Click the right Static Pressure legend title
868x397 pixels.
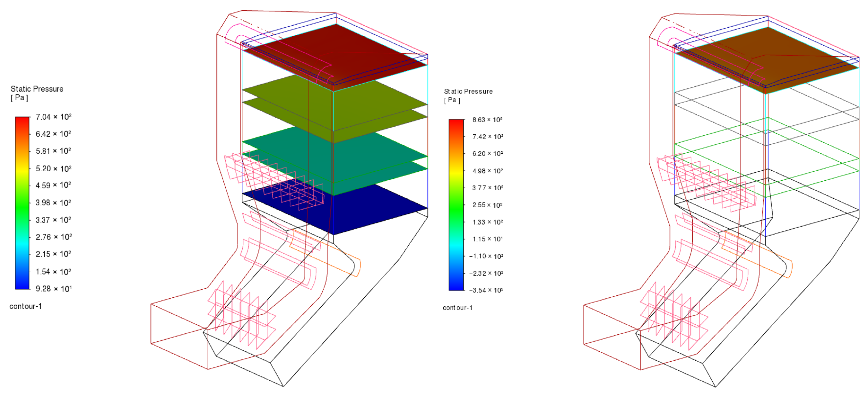coord(468,91)
